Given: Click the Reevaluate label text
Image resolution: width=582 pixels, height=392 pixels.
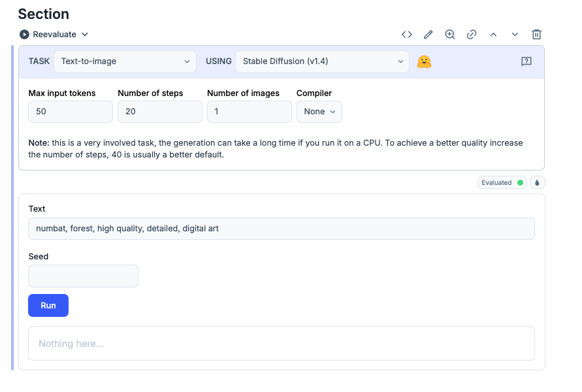Looking at the screenshot, I should point(55,35).
